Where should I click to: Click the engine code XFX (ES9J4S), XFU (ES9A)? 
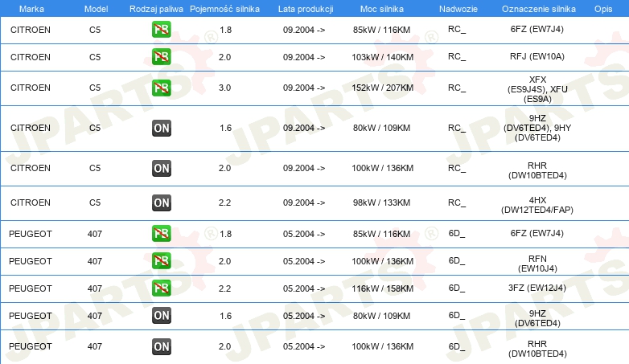(537, 89)
